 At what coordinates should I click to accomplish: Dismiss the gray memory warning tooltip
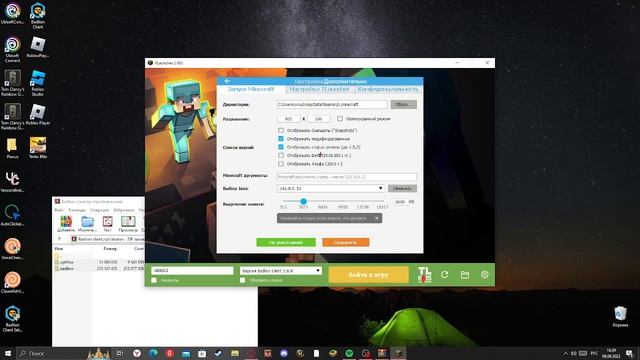click(377, 218)
